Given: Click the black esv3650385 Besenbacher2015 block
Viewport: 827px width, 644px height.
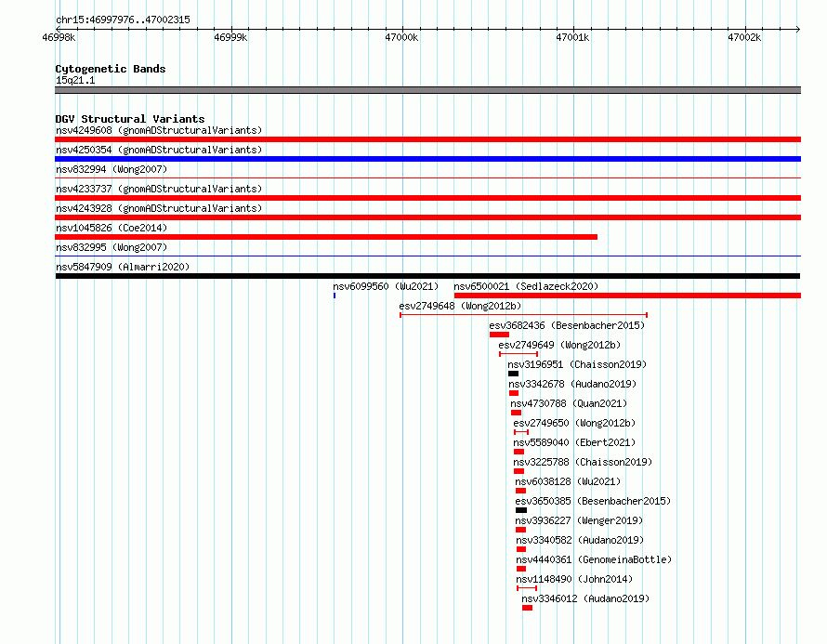Looking at the screenshot, I should [x=521, y=510].
